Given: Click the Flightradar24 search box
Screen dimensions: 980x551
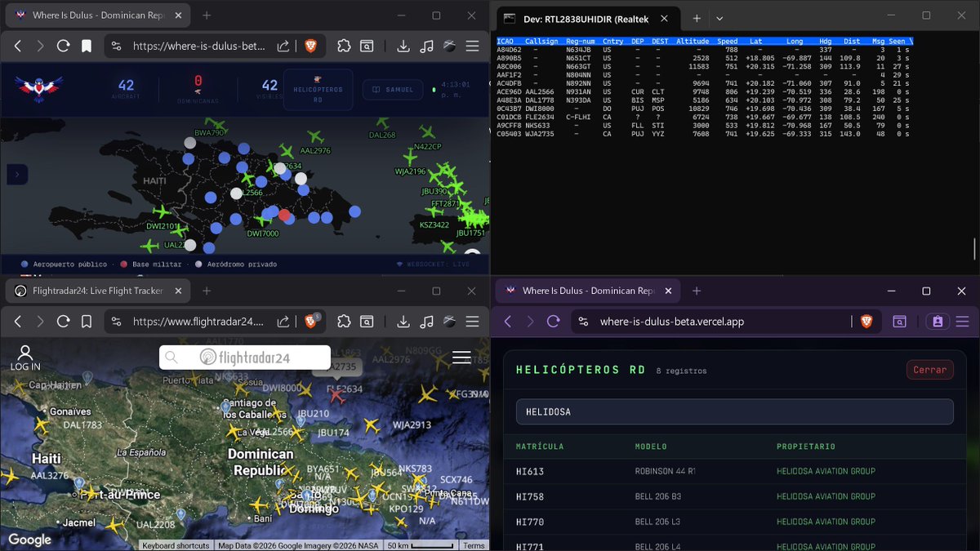Looking at the screenshot, I should click(x=245, y=357).
